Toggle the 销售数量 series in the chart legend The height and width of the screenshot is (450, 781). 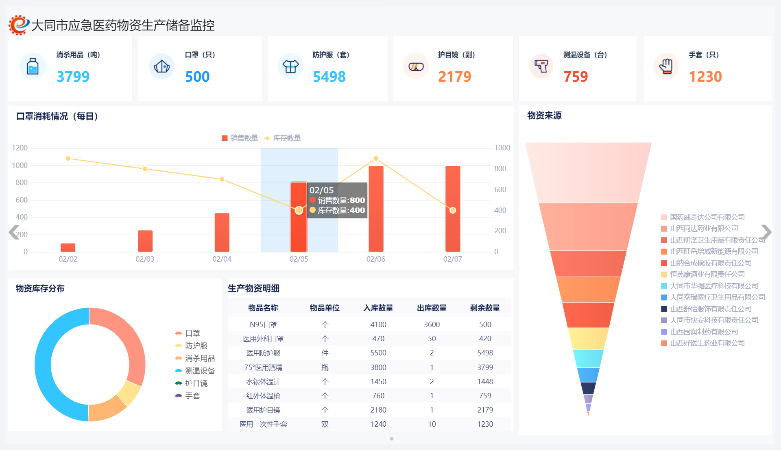[238, 137]
